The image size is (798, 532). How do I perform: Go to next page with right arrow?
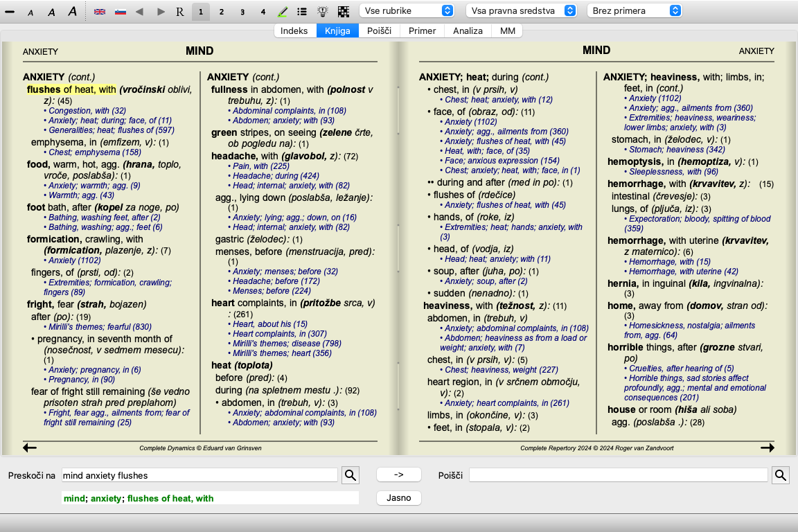tap(767, 448)
